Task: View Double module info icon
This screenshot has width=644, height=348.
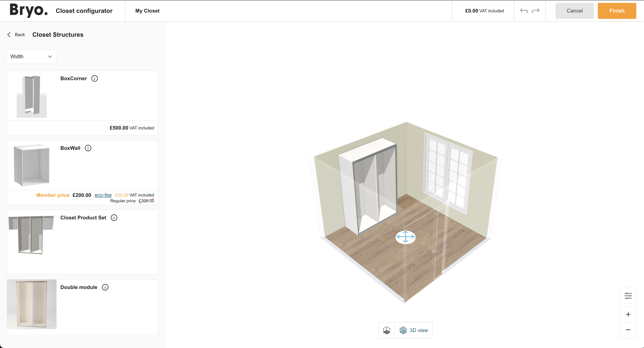Action: coord(105,287)
